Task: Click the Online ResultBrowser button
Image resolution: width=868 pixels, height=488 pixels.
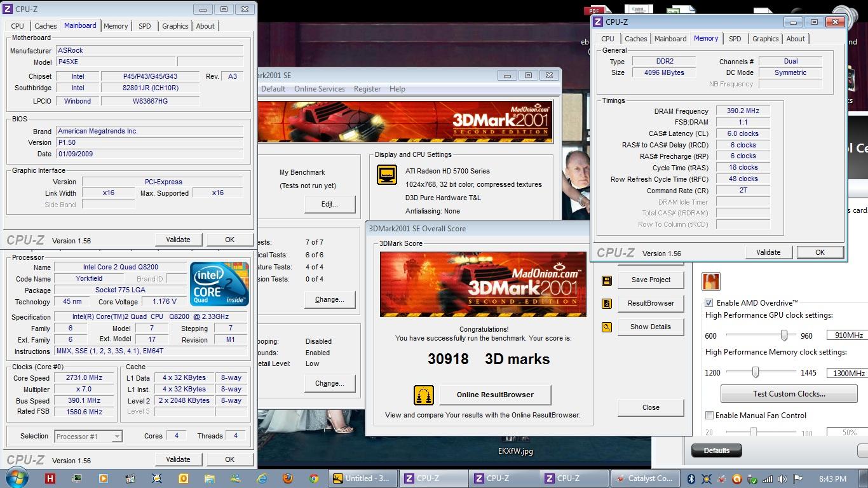Action: point(495,395)
